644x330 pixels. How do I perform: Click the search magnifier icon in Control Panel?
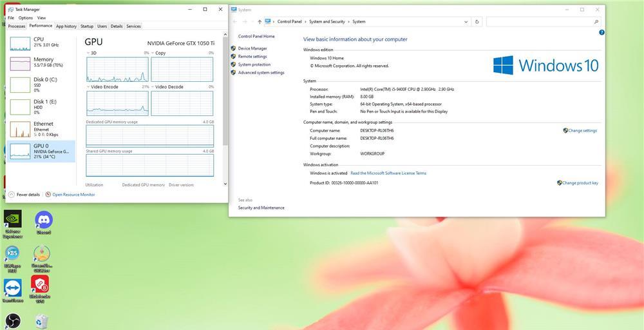point(596,22)
